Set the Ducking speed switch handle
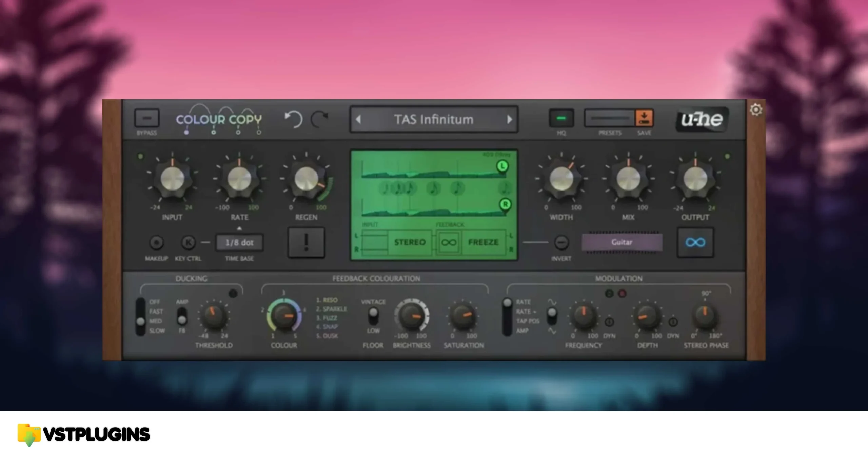This screenshot has width=868, height=460. [x=140, y=322]
